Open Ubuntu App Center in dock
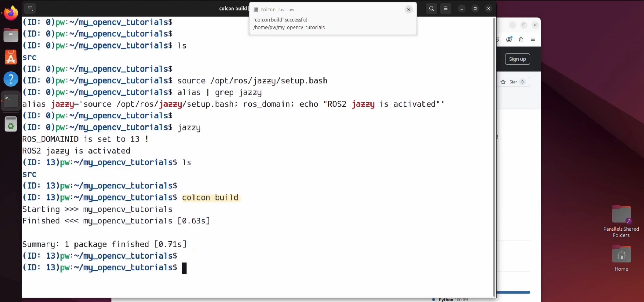Viewport: 644px width, 302px height. click(11, 57)
